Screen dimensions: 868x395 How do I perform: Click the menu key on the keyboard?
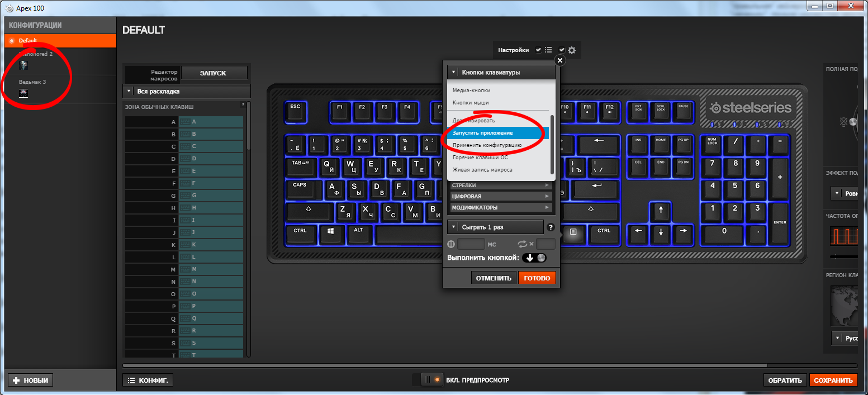pos(573,233)
